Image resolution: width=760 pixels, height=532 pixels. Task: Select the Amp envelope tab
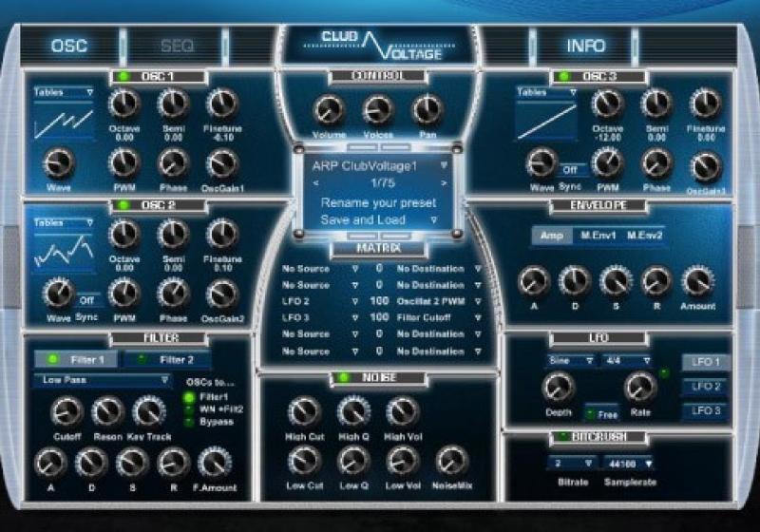click(552, 236)
